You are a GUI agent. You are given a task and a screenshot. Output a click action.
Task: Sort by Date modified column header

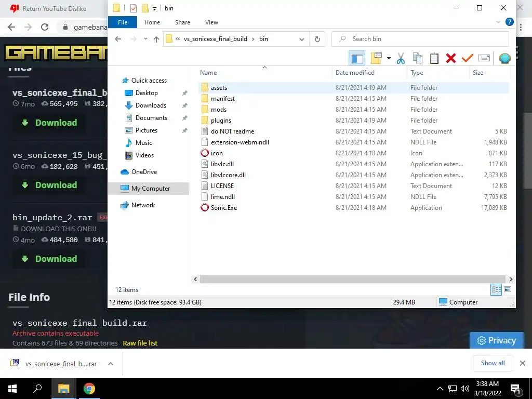(355, 73)
